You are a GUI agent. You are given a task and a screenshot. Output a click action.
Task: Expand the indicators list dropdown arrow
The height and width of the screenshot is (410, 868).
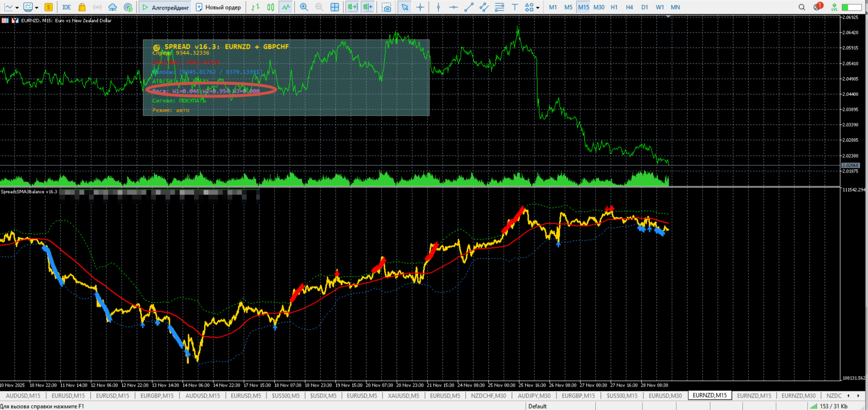[x=36, y=8]
